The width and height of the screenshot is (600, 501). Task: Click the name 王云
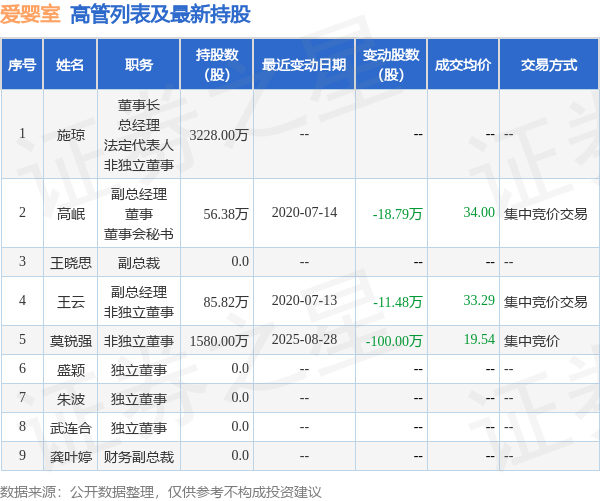[70, 302]
